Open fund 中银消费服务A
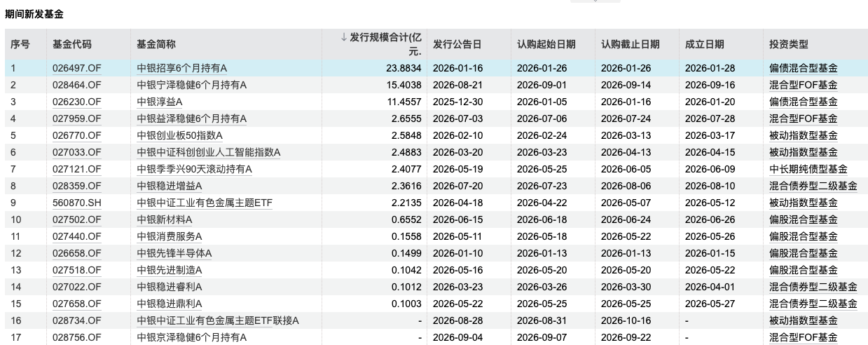The height and width of the screenshot is (345, 868). [169, 236]
